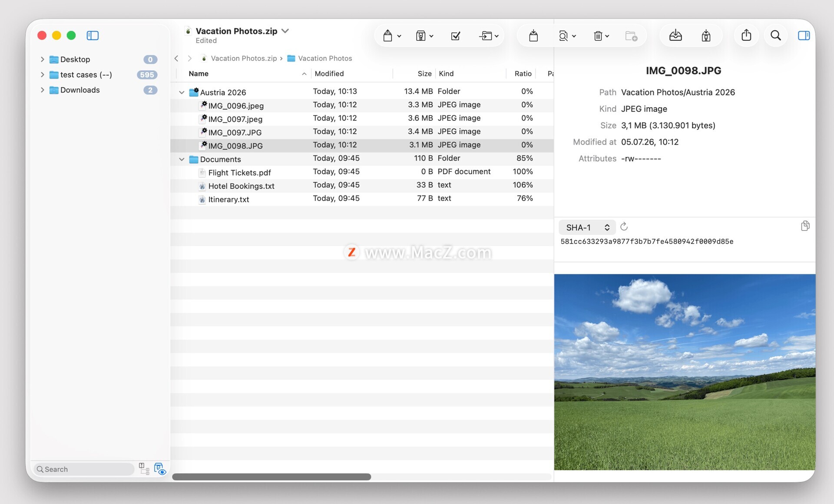Click Vacation Photos folder name in breadcrumb
The image size is (834, 504).
point(325,58)
